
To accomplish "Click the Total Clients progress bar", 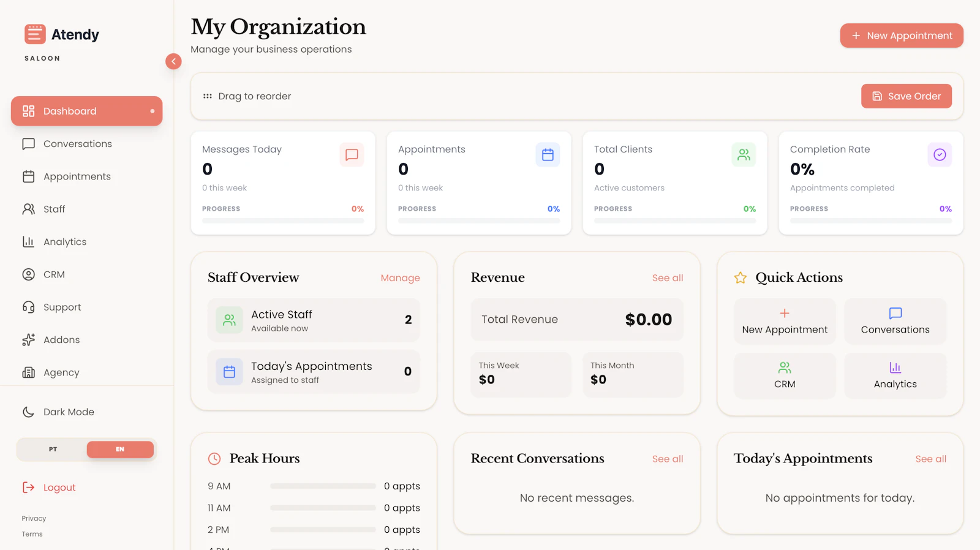I will (x=675, y=220).
